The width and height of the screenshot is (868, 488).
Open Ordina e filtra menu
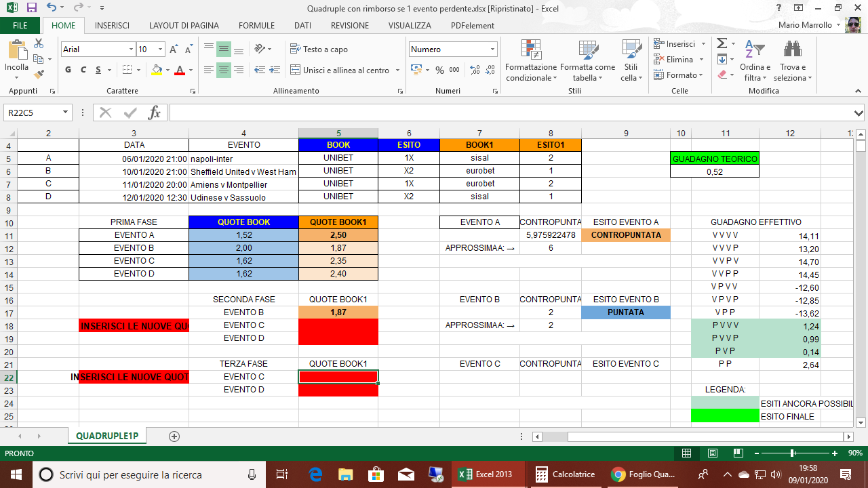tap(755, 60)
